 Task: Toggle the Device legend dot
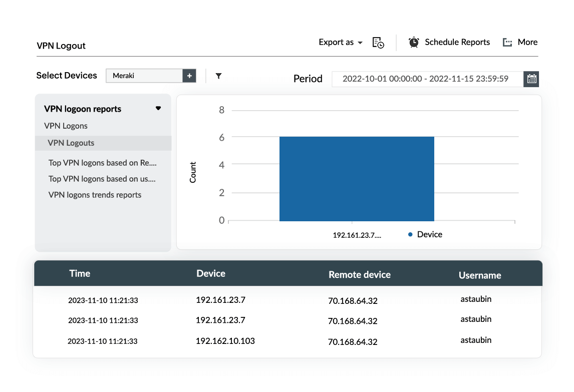410,234
